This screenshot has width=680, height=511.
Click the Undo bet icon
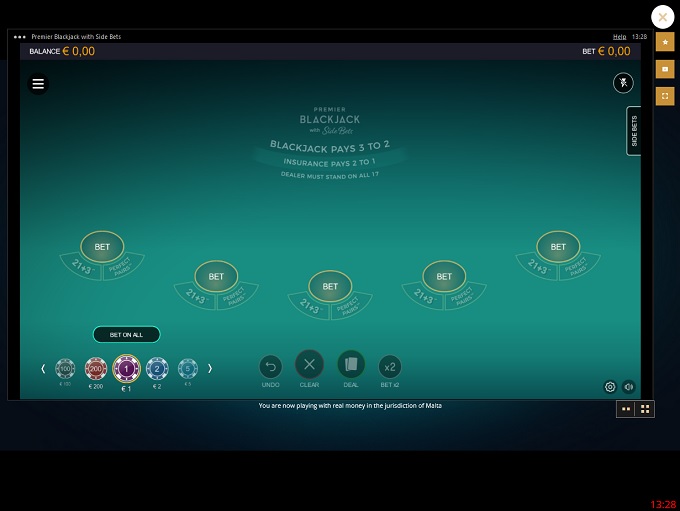coord(270,366)
